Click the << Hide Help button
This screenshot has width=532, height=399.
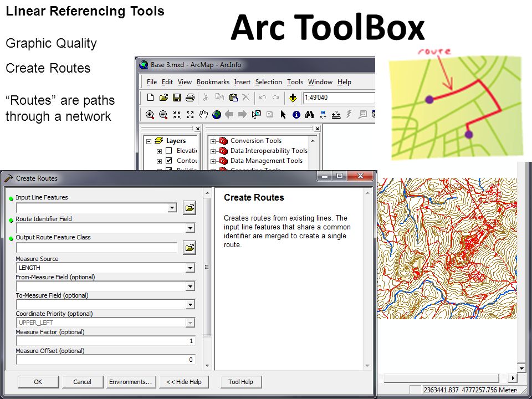pyautogui.click(x=184, y=382)
